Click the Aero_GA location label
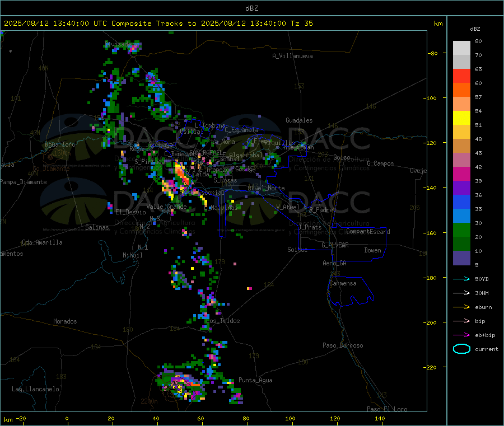The height and width of the screenshot is (426, 504). [334, 264]
